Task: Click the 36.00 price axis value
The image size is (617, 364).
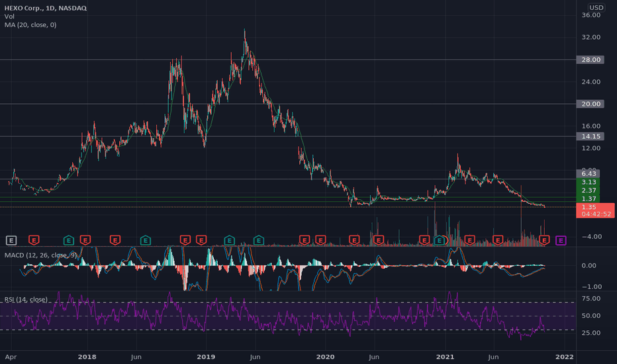Action: (591, 15)
